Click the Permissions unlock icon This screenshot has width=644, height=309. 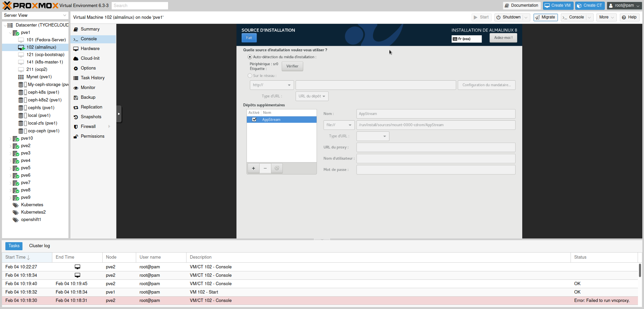(x=76, y=137)
